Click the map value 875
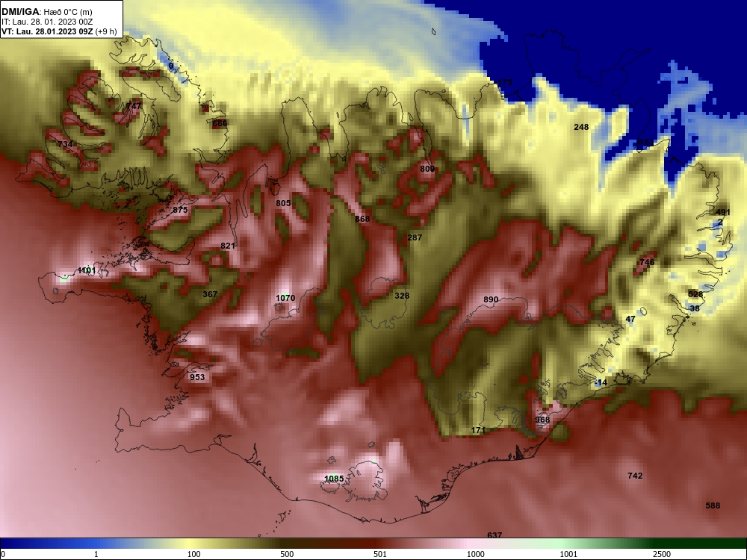This screenshot has width=747, height=560. [180, 210]
